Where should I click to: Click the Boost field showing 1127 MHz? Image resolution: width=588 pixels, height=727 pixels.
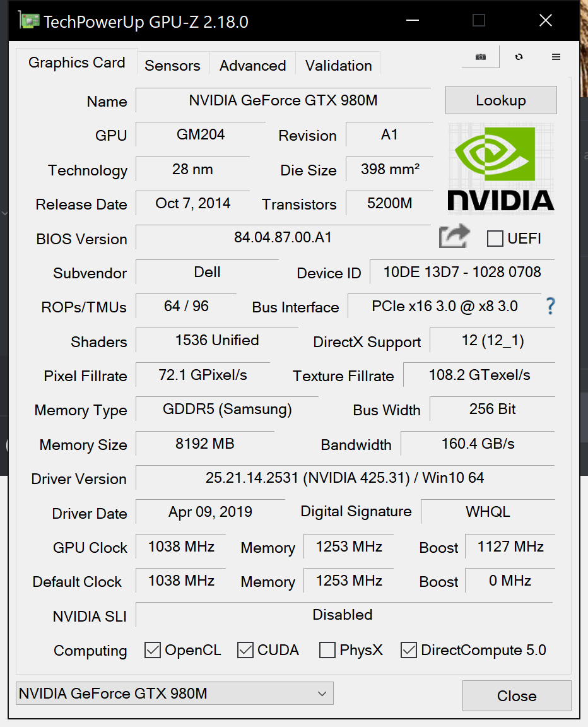coord(510,546)
